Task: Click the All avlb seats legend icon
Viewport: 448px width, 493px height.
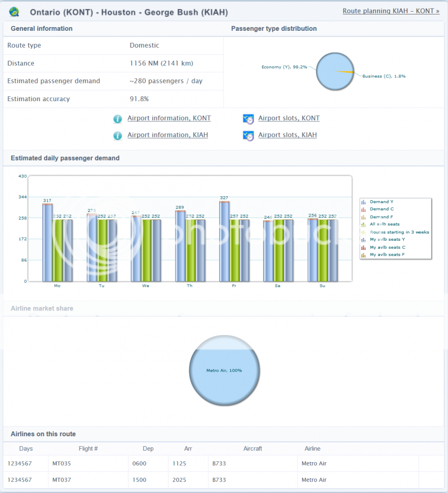Action: tap(364, 224)
